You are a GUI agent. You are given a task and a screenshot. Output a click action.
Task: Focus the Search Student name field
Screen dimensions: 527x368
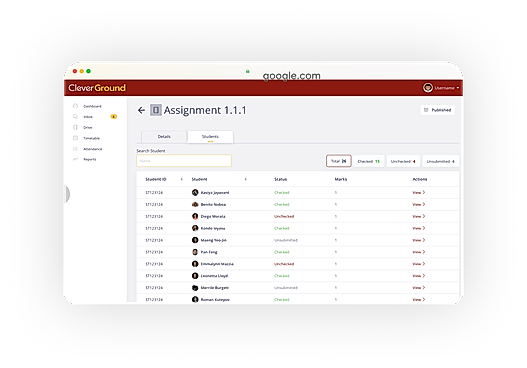[184, 161]
